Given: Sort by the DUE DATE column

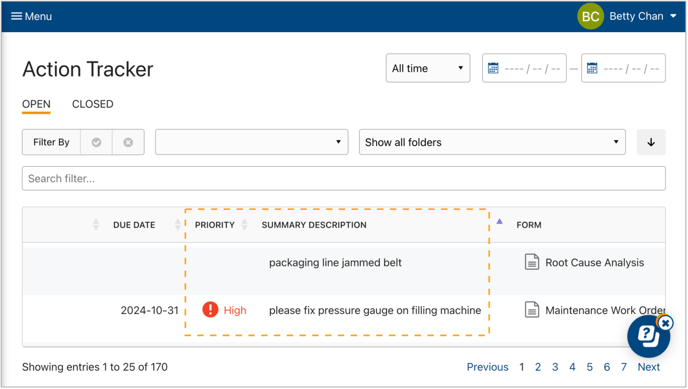Looking at the screenshot, I should (134, 225).
